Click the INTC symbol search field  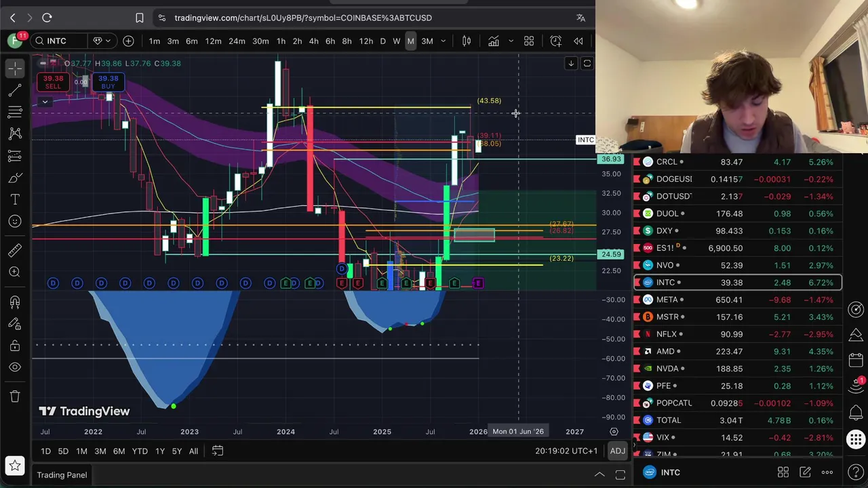(x=58, y=41)
